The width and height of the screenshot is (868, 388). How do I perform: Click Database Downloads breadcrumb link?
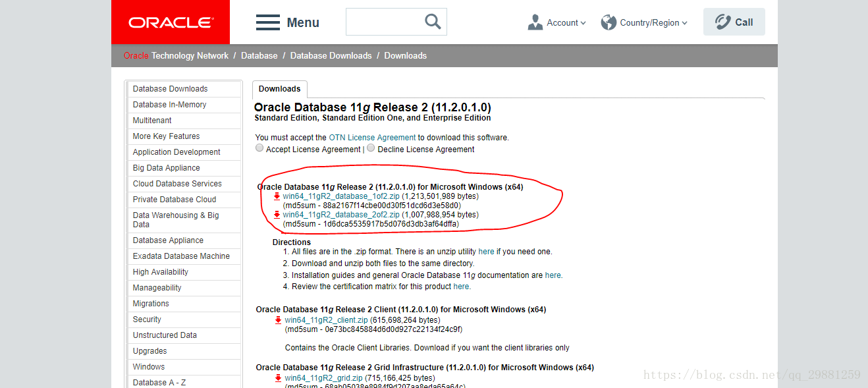click(331, 56)
